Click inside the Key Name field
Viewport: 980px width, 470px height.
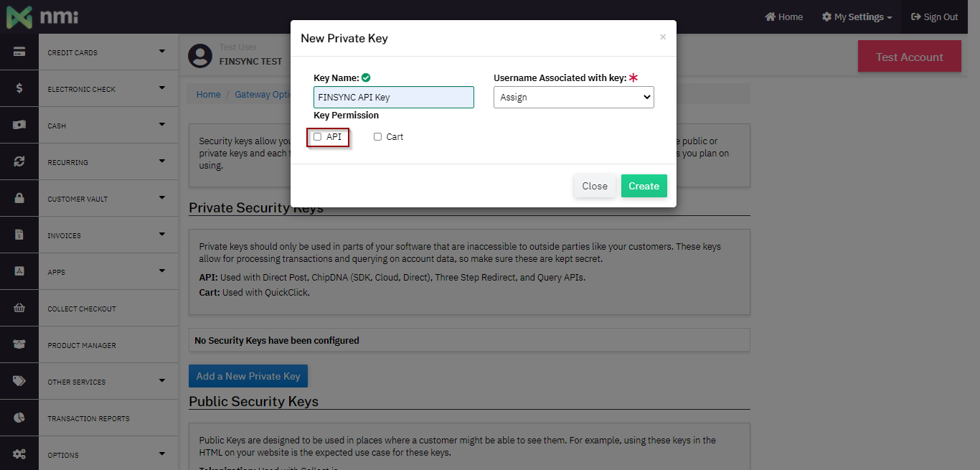[393, 97]
